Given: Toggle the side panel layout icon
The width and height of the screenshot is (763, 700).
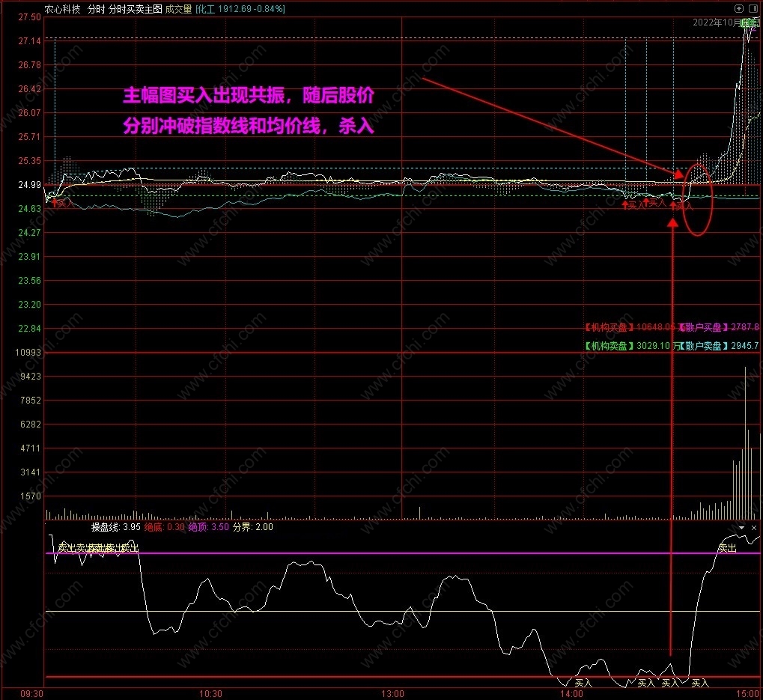Looking at the screenshot, I should point(753,8).
